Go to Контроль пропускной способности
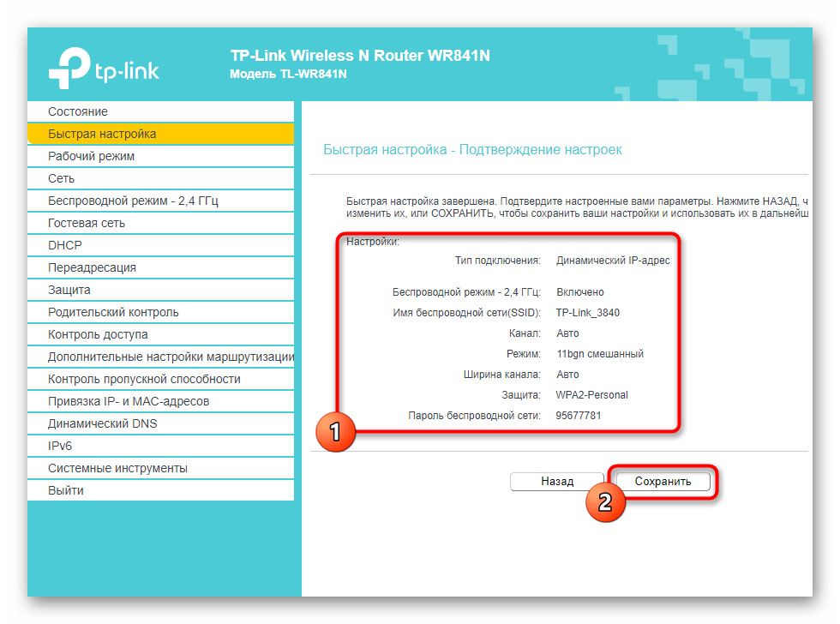 (x=144, y=379)
